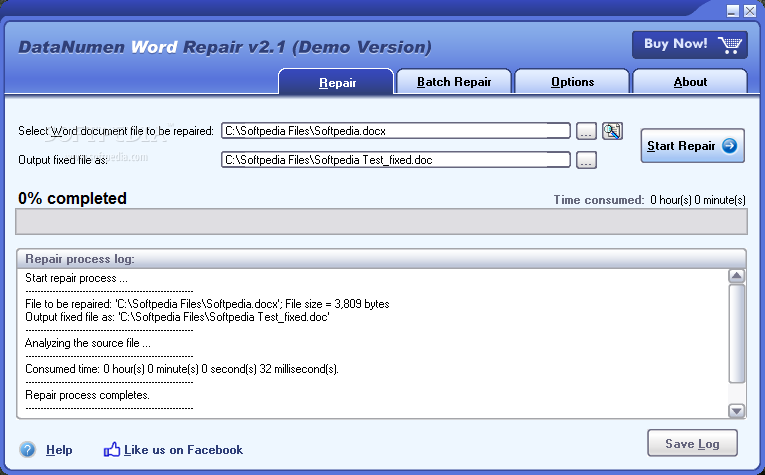Screen dimensions: 765x475
Task: Open the Batch Repair tab
Action: click(454, 81)
